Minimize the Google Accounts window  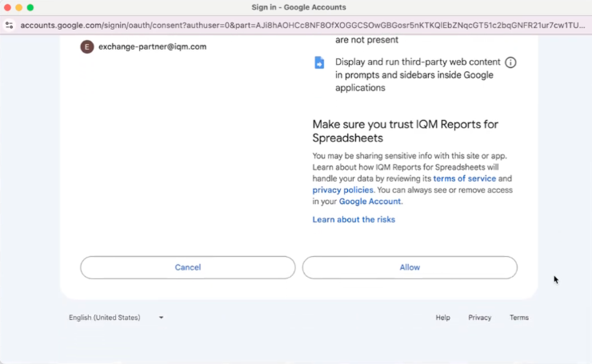[19, 7]
